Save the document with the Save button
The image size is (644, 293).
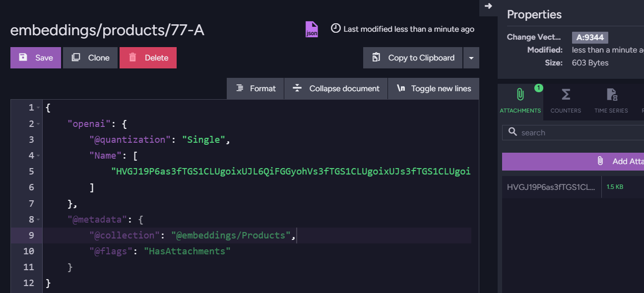pos(36,58)
